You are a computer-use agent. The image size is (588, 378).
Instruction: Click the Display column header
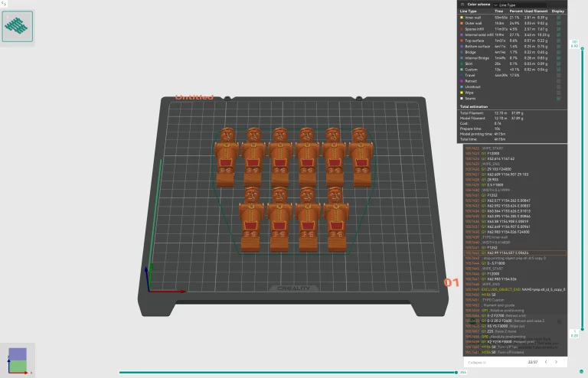(558, 11)
